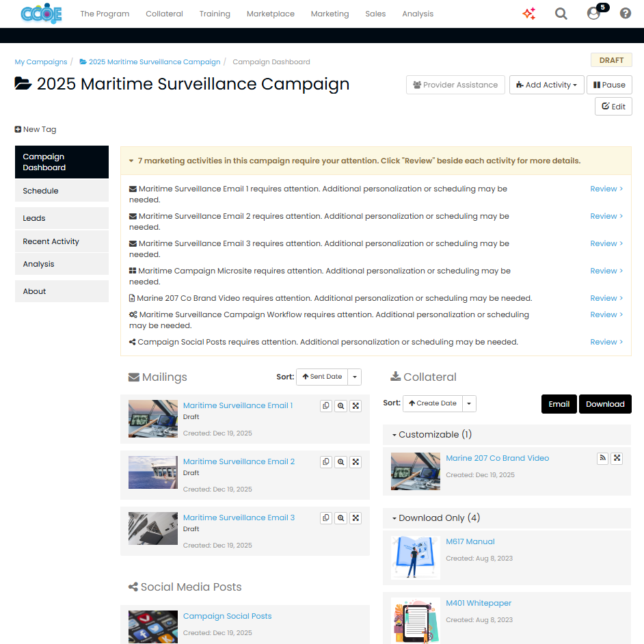
Task: Open M401 Whitepaper link
Action: point(479,604)
